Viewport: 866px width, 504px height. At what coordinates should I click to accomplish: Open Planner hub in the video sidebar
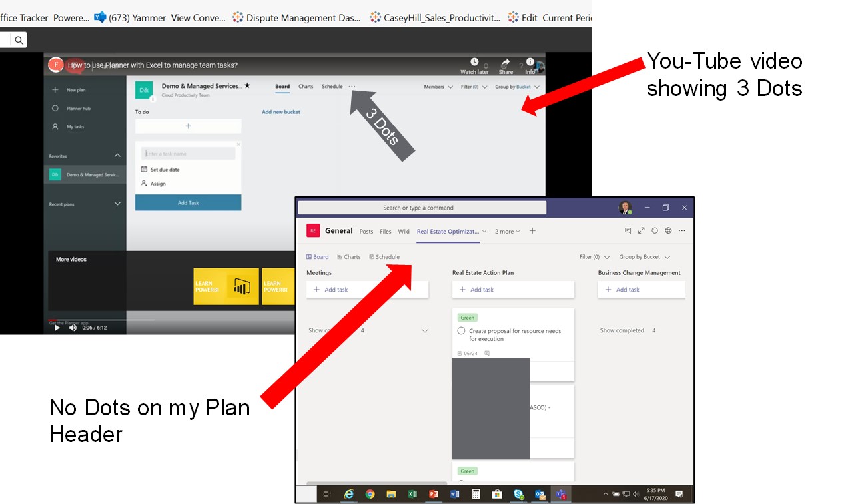[x=79, y=108]
